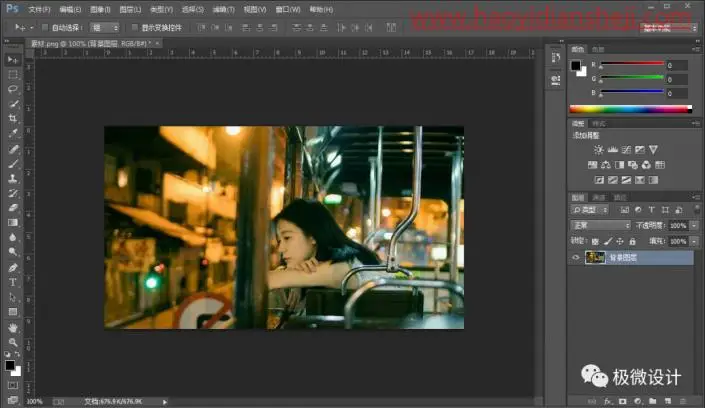The height and width of the screenshot is (408, 705).
Task: Select the Path Selection tool
Action: point(13,297)
